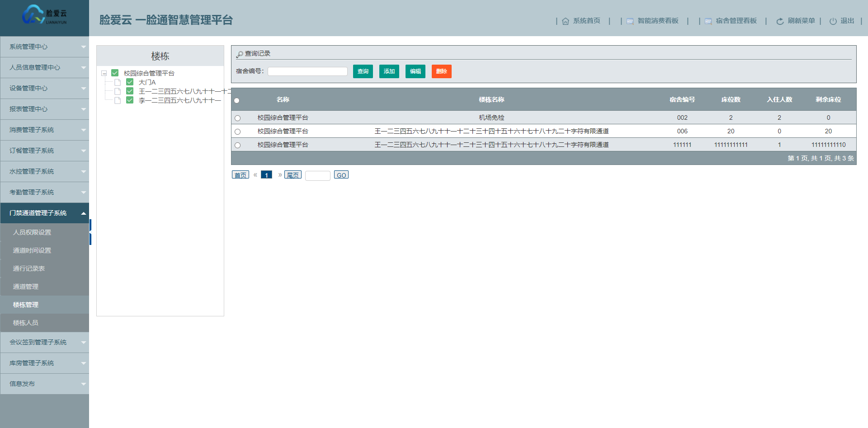
Task: Go to previous page with « arrow
Action: (x=255, y=175)
